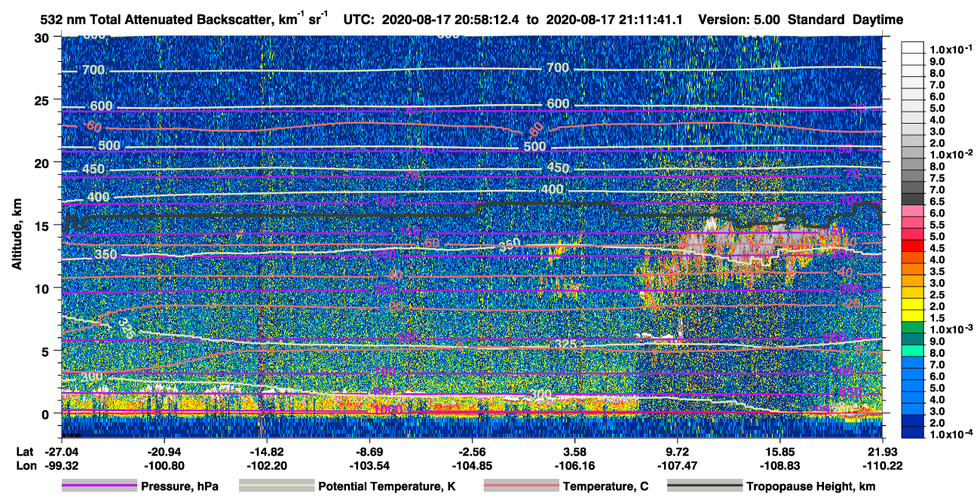Select the 'Tropopause Height, km' legend label

810,486
